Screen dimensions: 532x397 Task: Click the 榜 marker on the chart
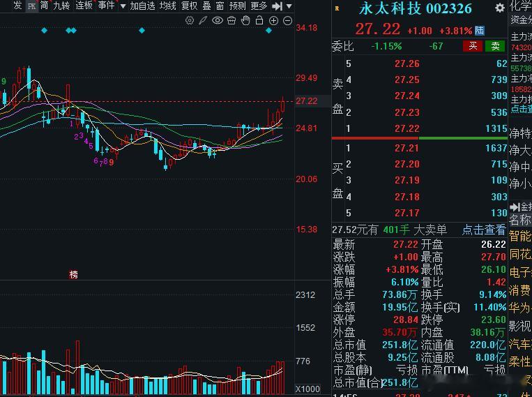click(73, 274)
